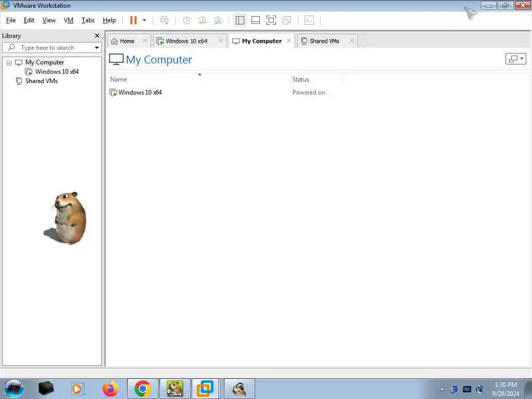The height and width of the screenshot is (399, 532).
Task: Open the media player taskbar icon
Action: pos(77,389)
